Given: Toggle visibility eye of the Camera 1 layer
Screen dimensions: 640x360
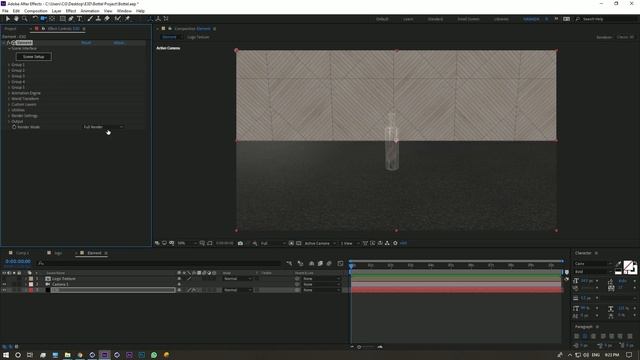Looking at the screenshot, I should point(4,284).
